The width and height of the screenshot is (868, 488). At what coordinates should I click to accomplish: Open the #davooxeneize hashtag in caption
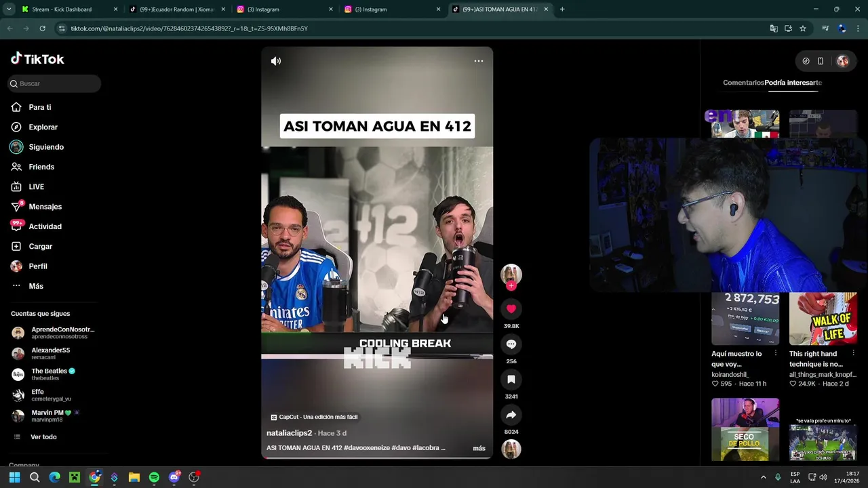366,448
